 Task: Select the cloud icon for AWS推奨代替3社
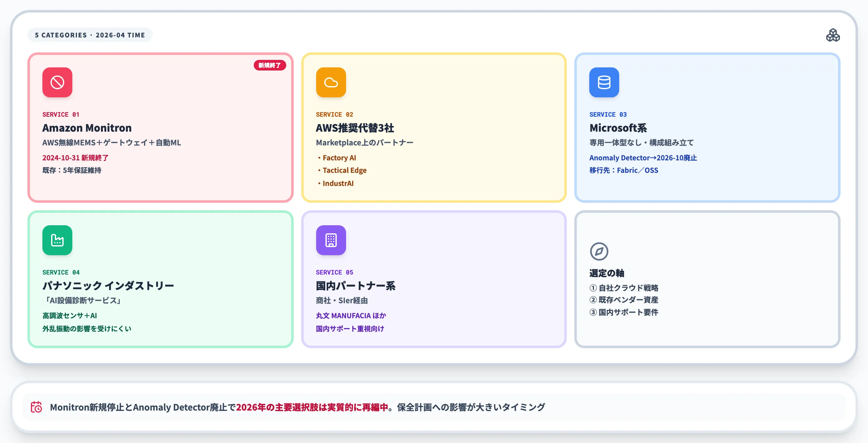pyautogui.click(x=331, y=82)
